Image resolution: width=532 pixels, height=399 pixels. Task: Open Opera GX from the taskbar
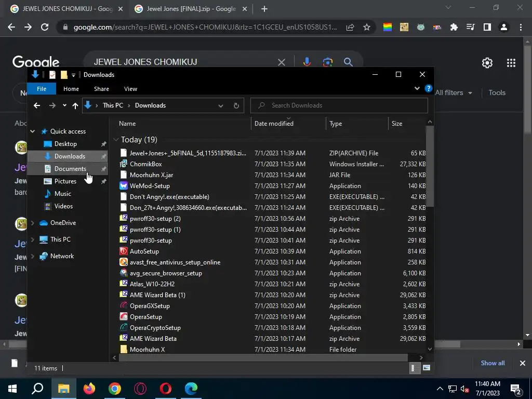tap(140, 388)
